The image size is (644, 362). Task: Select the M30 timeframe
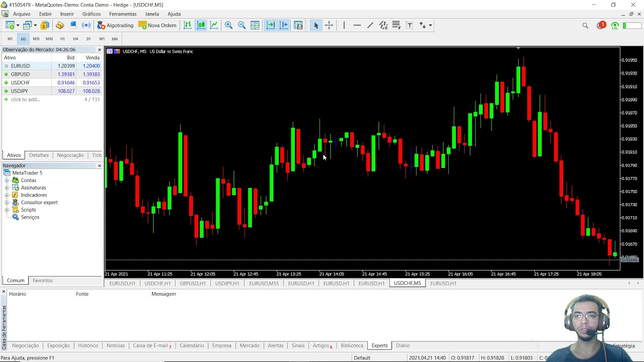tap(49, 39)
